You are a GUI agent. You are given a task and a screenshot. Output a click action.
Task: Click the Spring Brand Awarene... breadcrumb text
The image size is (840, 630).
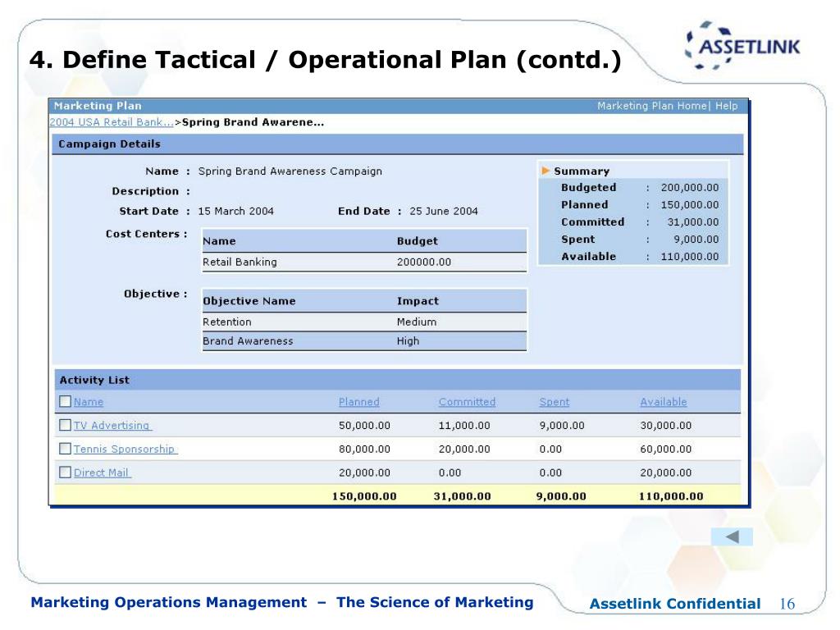(x=253, y=122)
